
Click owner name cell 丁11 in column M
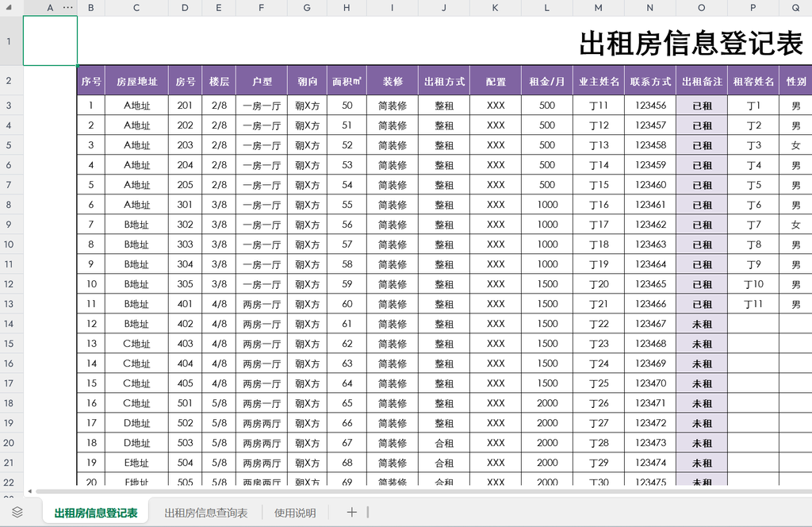click(599, 106)
